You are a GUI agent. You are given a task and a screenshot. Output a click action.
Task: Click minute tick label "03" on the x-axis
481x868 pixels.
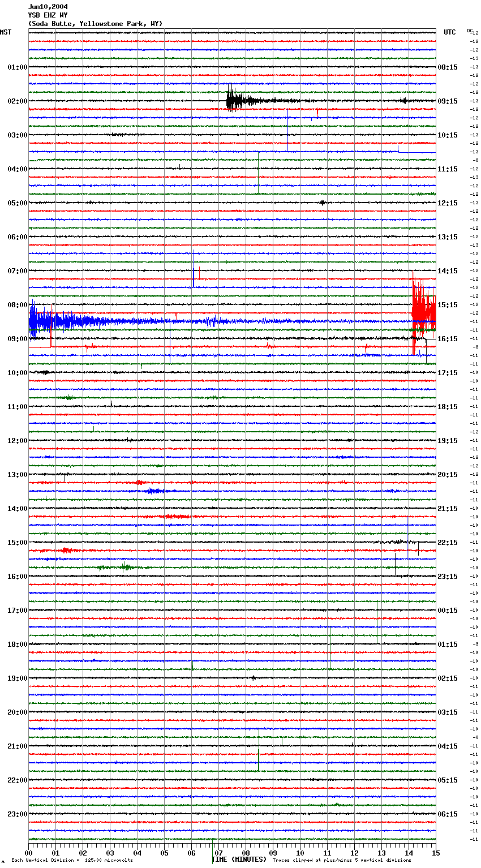[110, 853]
